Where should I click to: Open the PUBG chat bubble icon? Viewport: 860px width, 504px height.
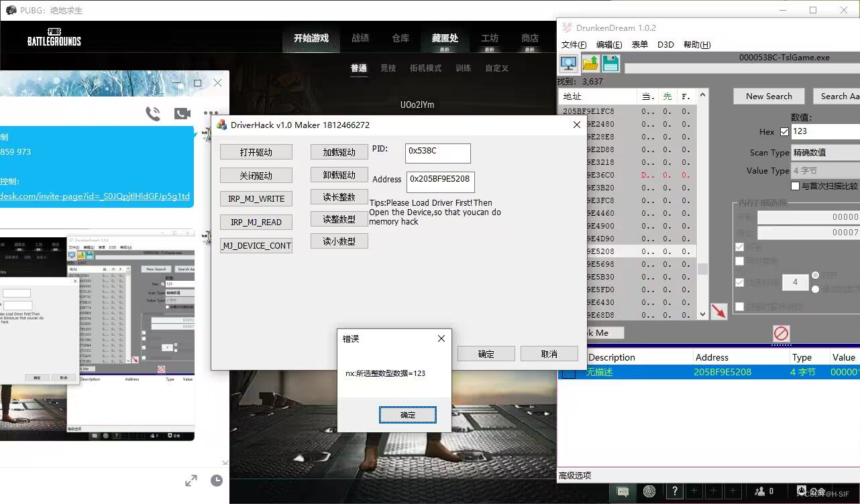pos(623,491)
